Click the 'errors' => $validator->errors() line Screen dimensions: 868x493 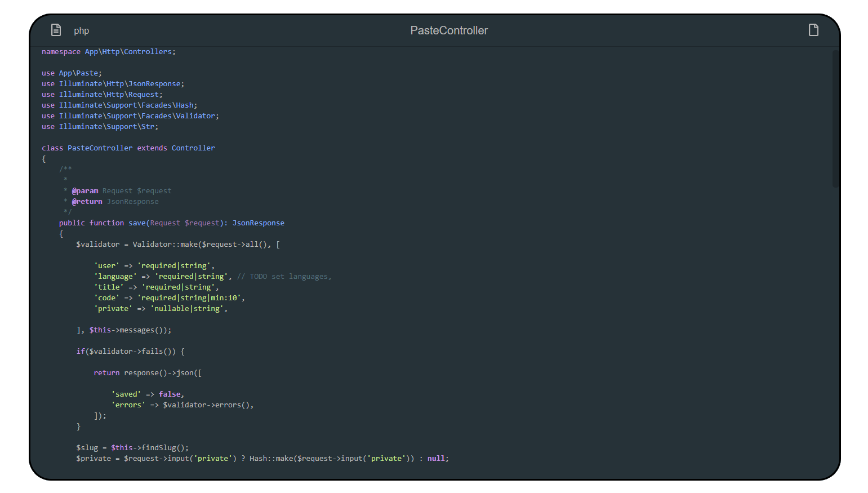(x=182, y=405)
